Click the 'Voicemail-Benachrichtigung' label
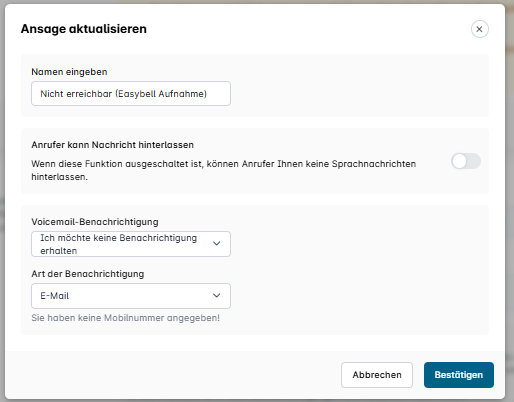Image resolution: width=514 pixels, height=402 pixels. [x=95, y=222]
